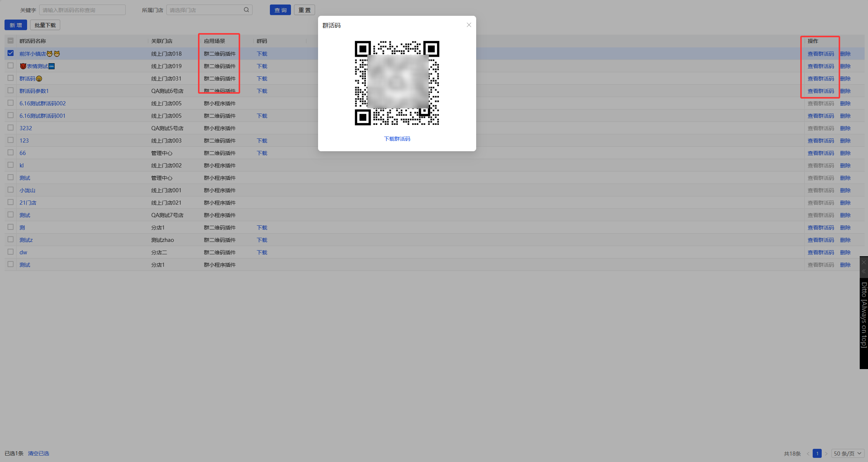Click the 应用场景 column header
The image size is (868, 462).
(x=215, y=41)
